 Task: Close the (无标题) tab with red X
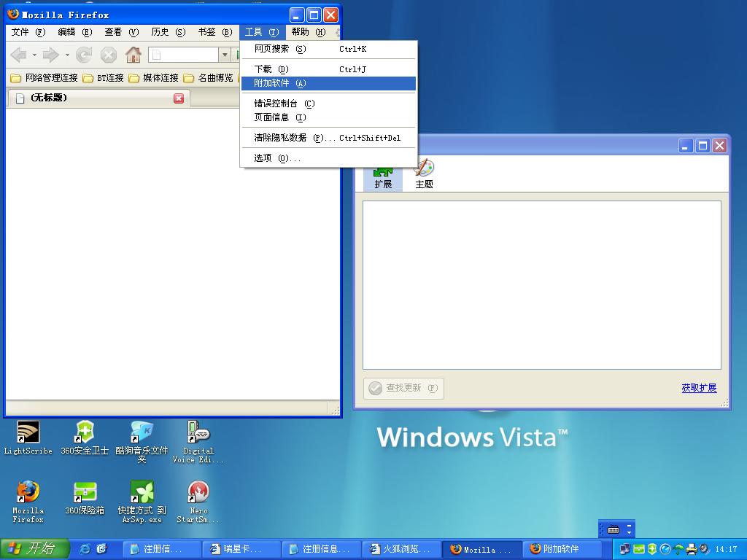pyautogui.click(x=179, y=98)
